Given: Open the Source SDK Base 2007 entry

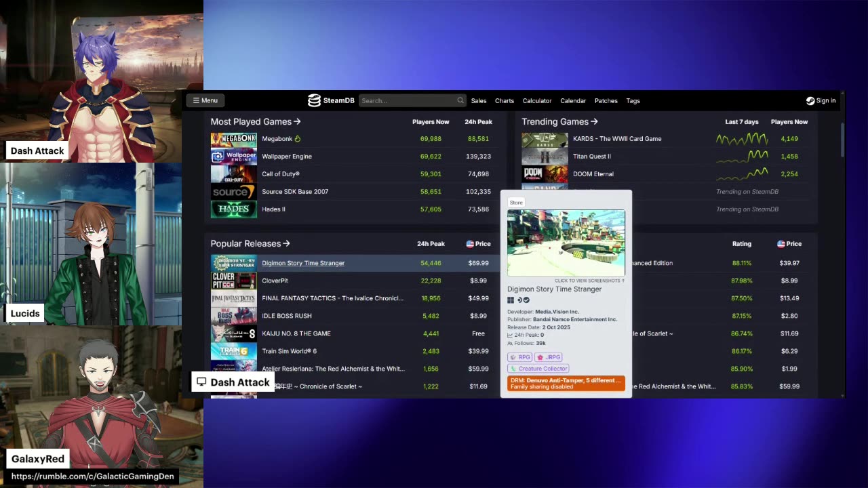Looking at the screenshot, I should point(295,192).
